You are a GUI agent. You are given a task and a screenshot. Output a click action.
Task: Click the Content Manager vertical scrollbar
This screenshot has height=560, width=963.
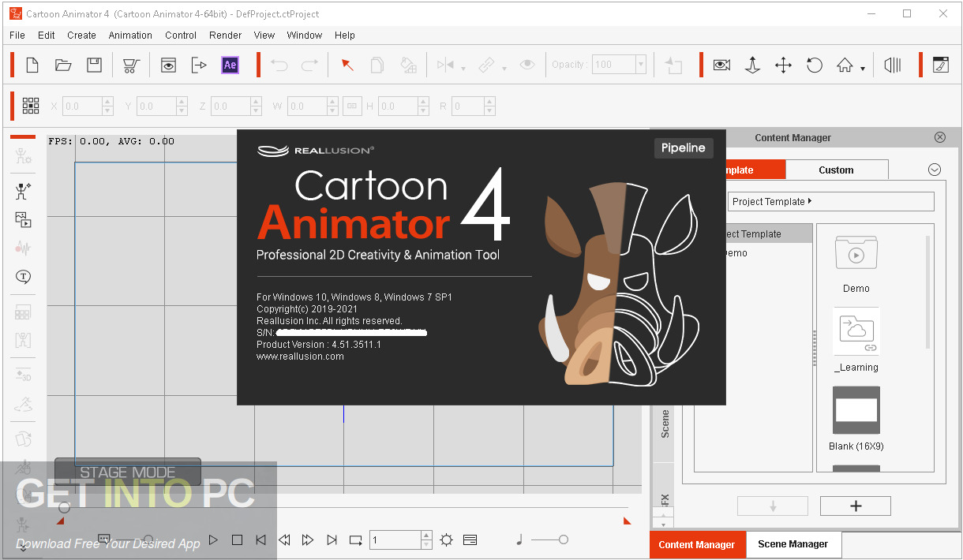coord(927,292)
